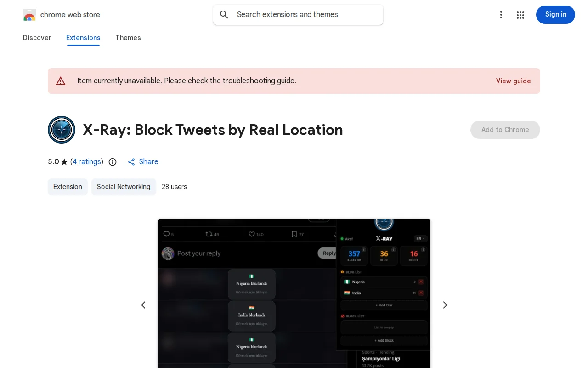Click the Share link

tap(143, 162)
